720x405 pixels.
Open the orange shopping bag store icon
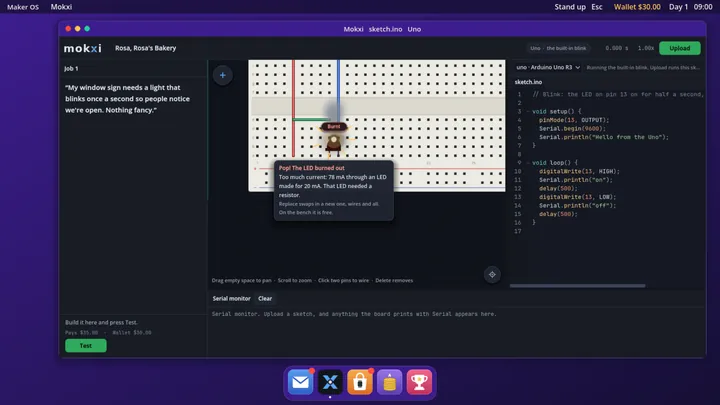pyautogui.click(x=360, y=382)
